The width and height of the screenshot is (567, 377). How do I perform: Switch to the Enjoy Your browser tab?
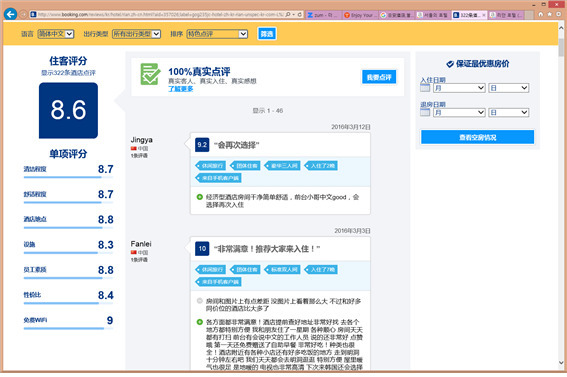pyautogui.click(x=360, y=15)
